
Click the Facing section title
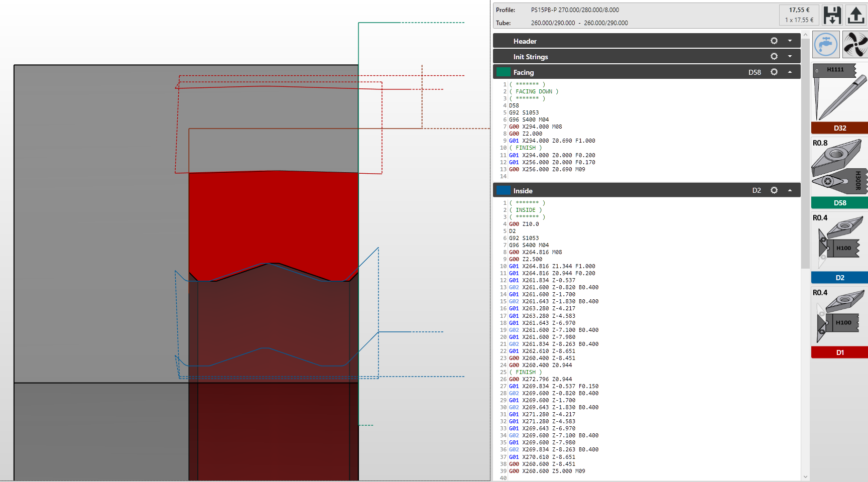(x=524, y=72)
